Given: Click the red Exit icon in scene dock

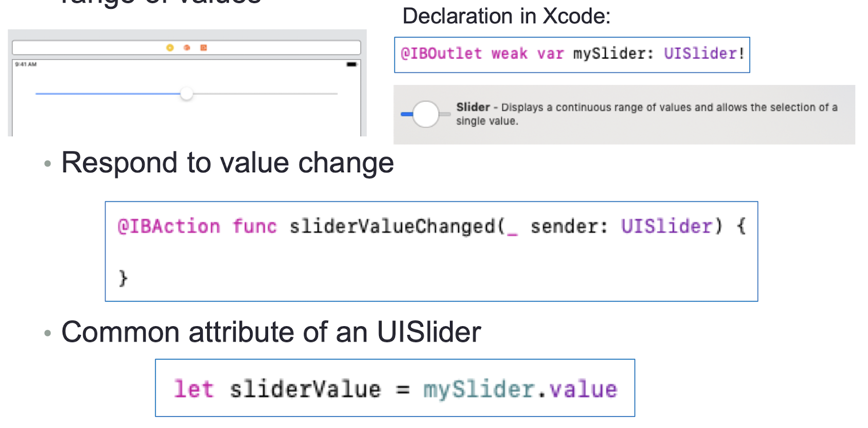Looking at the screenshot, I should coord(204,47).
